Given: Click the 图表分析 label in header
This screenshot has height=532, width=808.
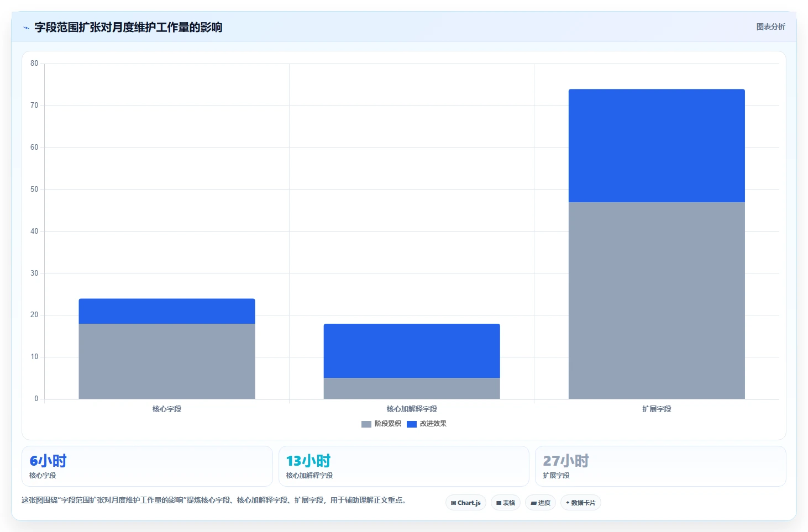Looking at the screenshot, I should click(770, 27).
